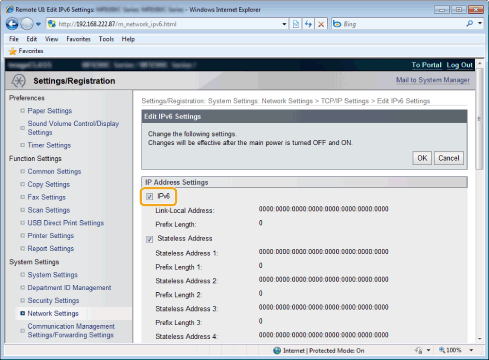Open Sound Volume Control/Display Settings

73,128
